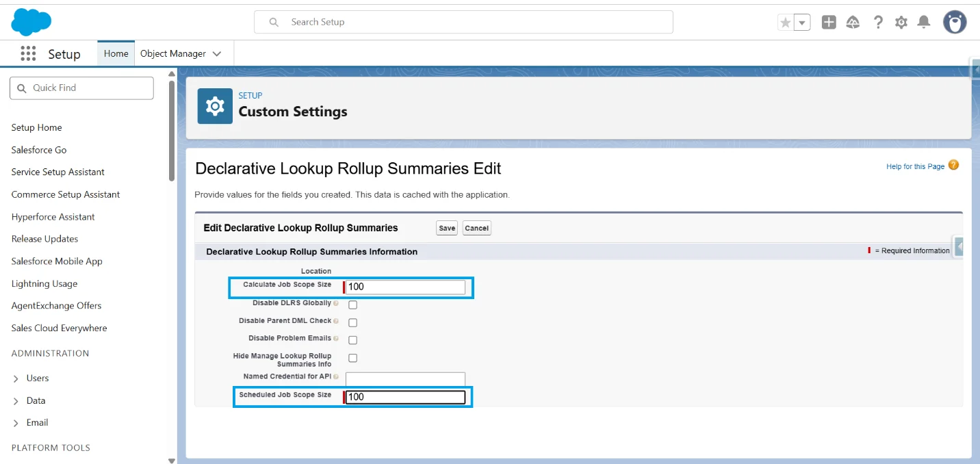This screenshot has width=980, height=464.
Task: Open the Help for this Page link
Action: [915, 166]
